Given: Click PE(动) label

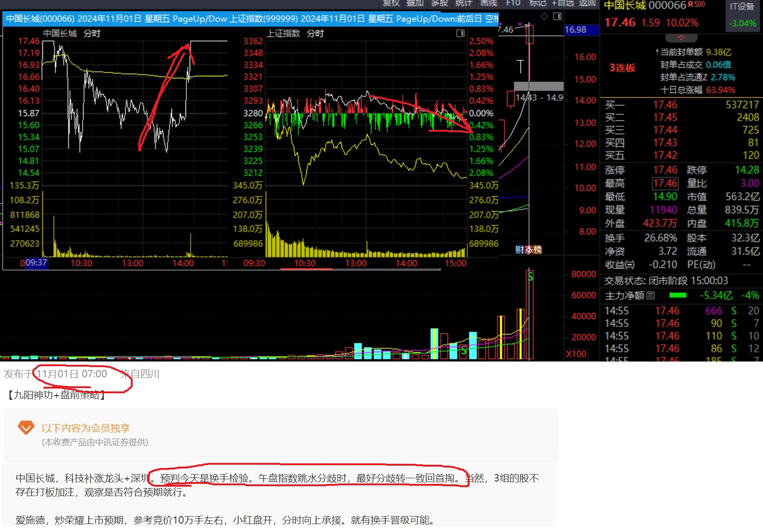Looking at the screenshot, I should coord(701,265).
